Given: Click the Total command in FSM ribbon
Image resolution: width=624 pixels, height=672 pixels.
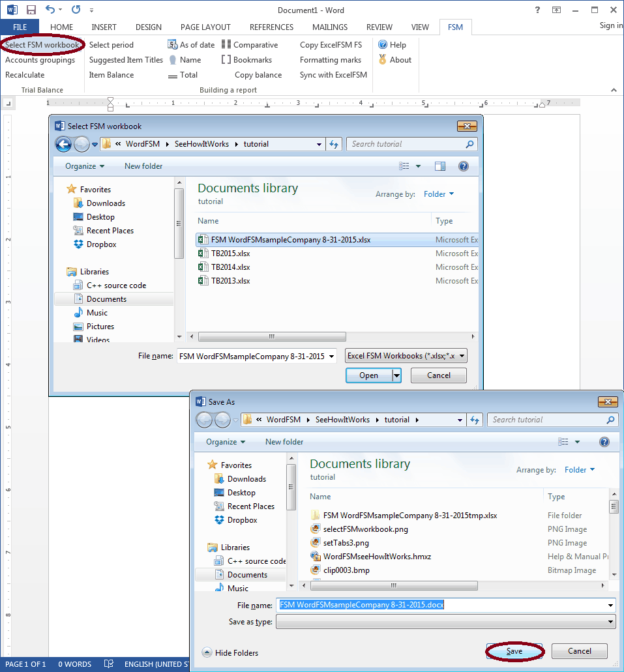Looking at the screenshot, I should tap(183, 74).
